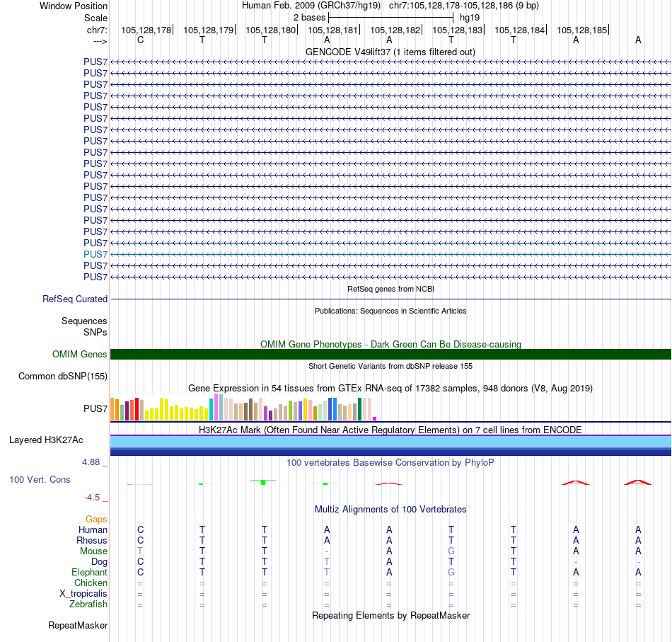Select the Chicken species label
672x642 pixels.
coord(91,583)
